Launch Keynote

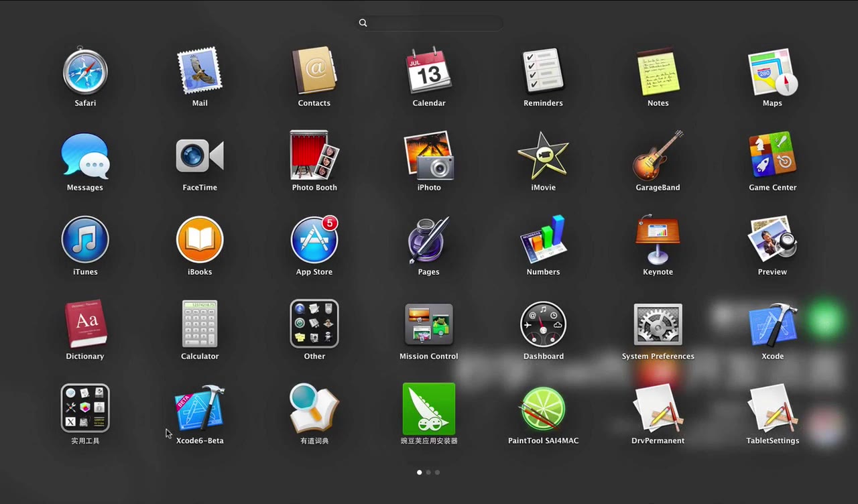658,239
